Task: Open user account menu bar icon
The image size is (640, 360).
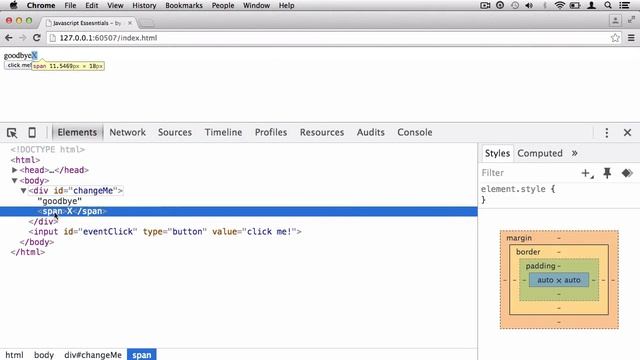Action: 591,5
